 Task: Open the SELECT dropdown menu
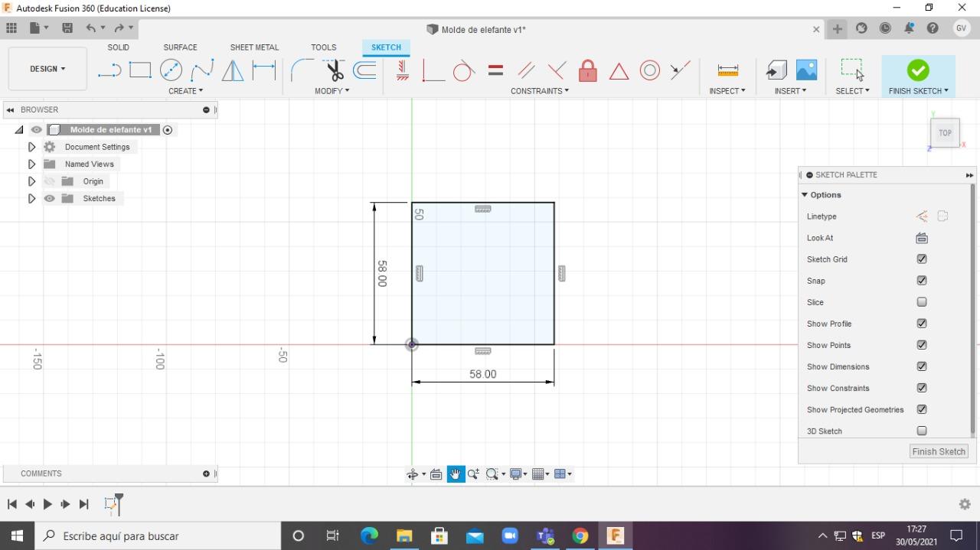[x=852, y=91]
